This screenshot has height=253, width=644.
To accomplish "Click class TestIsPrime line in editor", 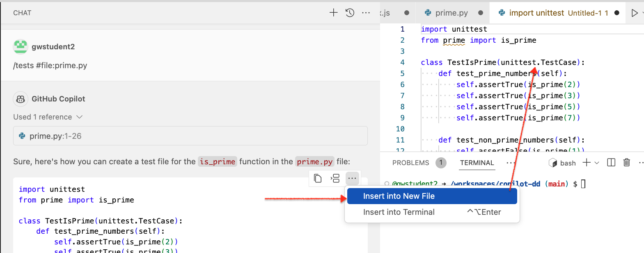I will (x=503, y=62).
